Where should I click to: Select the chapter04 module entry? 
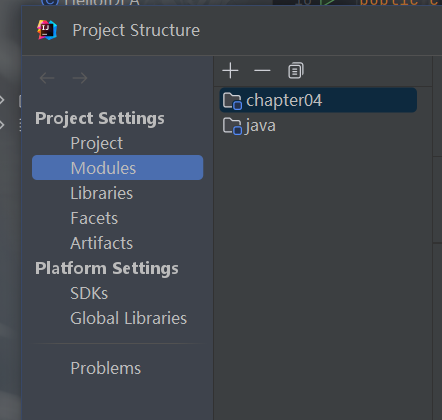[318, 100]
